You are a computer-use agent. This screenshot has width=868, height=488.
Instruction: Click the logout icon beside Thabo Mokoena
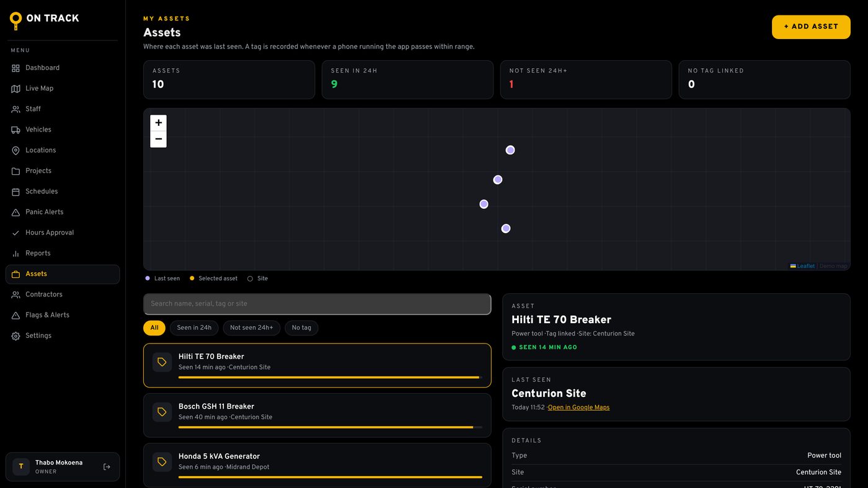pos(107,467)
